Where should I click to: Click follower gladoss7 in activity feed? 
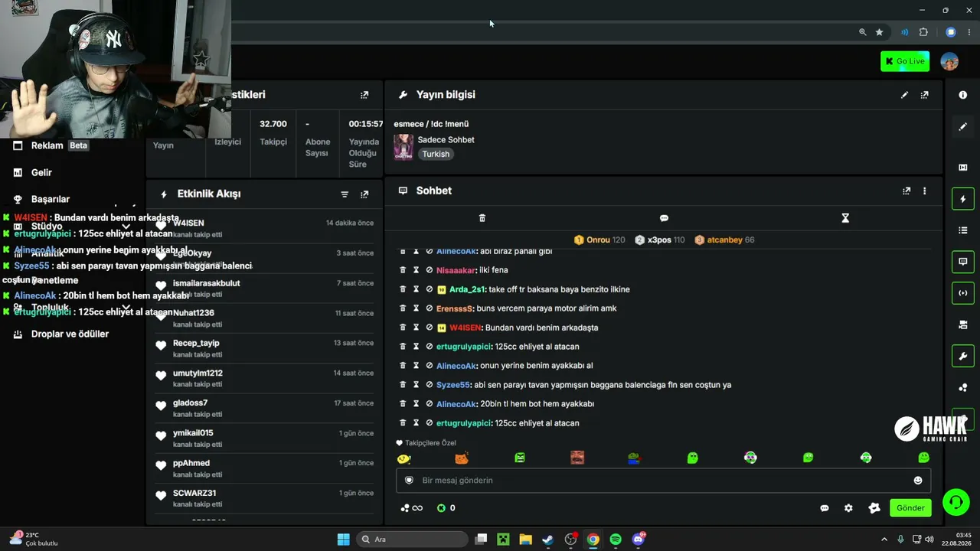click(190, 403)
